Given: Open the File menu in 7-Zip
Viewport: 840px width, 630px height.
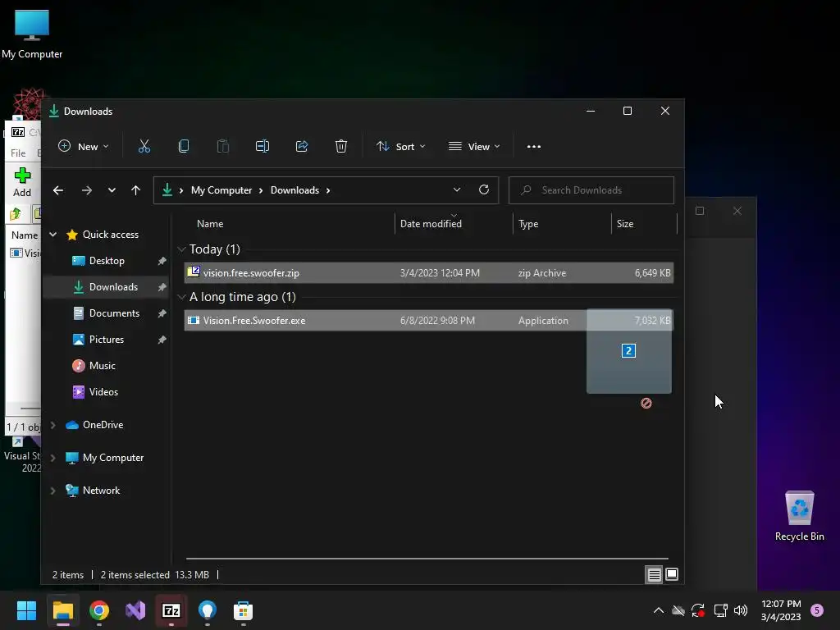Looking at the screenshot, I should pos(18,153).
